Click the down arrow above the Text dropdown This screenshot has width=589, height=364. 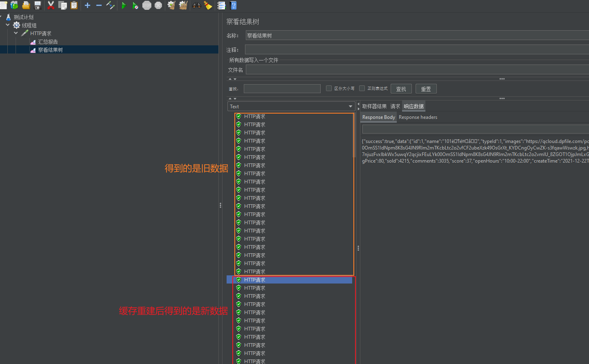235,98
